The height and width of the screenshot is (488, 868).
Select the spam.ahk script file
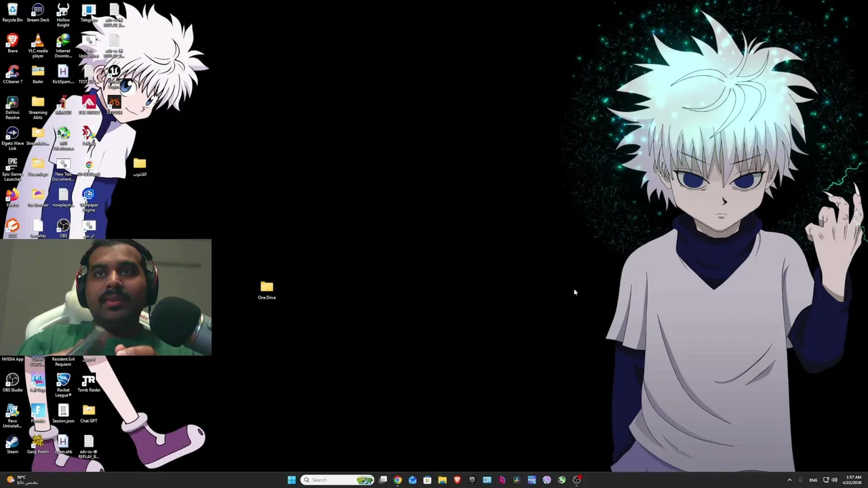[63, 445]
